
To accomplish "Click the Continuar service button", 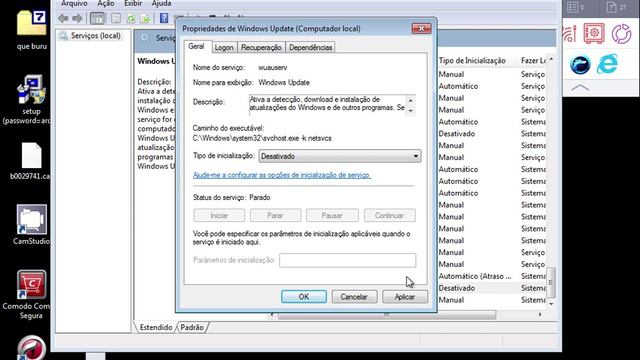I will pyautogui.click(x=389, y=215).
